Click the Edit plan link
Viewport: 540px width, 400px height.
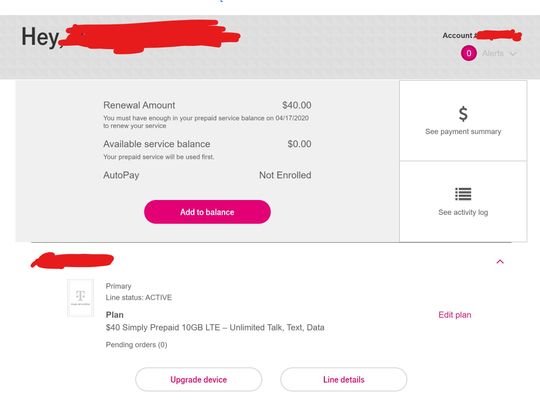pos(455,315)
